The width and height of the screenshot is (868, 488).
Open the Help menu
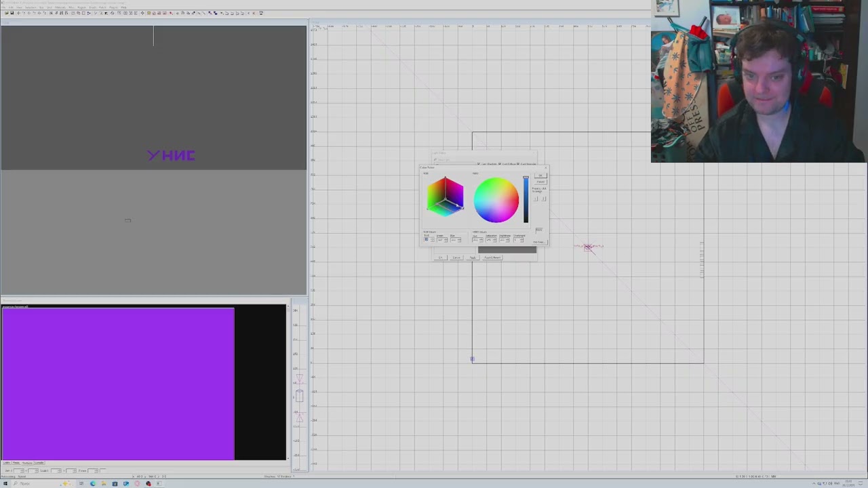(x=123, y=7)
